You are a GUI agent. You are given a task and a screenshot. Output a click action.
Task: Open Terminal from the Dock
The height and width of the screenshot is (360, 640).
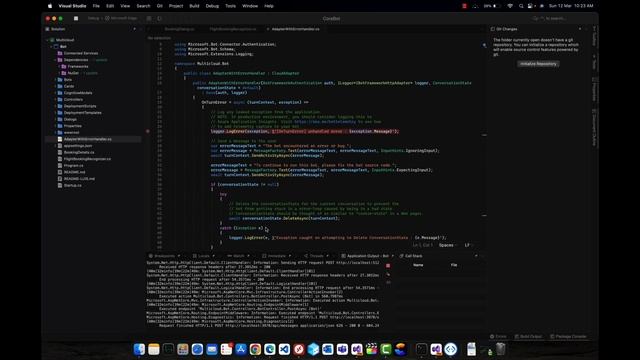point(421,349)
